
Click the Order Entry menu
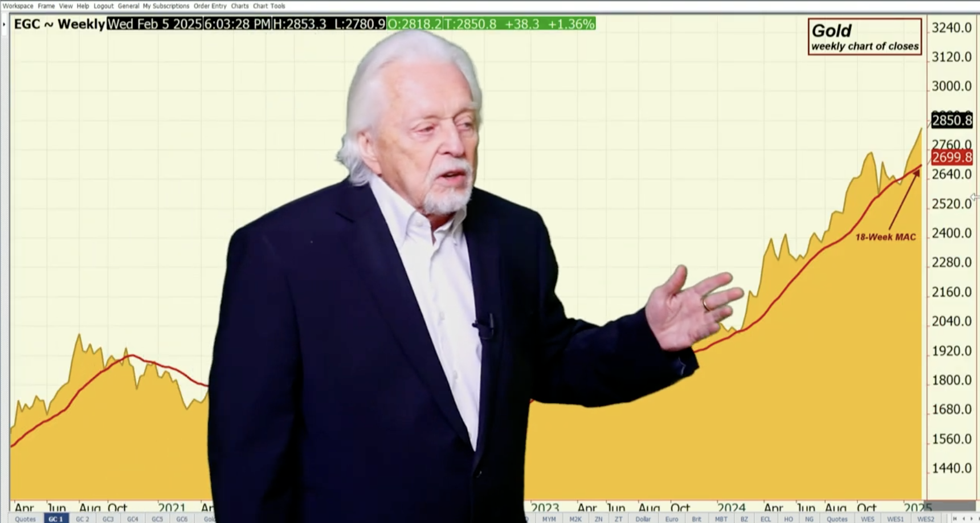[210, 6]
